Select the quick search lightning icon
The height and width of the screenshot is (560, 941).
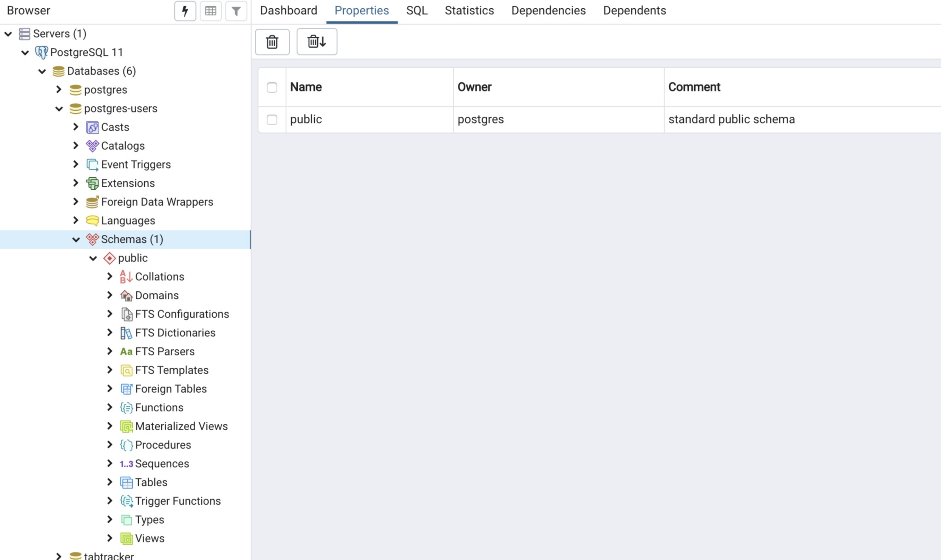coord(185,11)
